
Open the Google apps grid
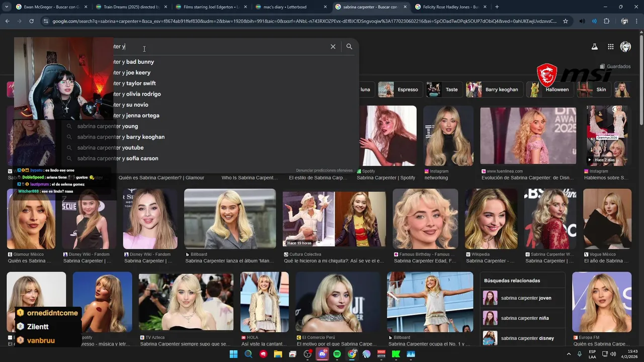tap(610, 47)
